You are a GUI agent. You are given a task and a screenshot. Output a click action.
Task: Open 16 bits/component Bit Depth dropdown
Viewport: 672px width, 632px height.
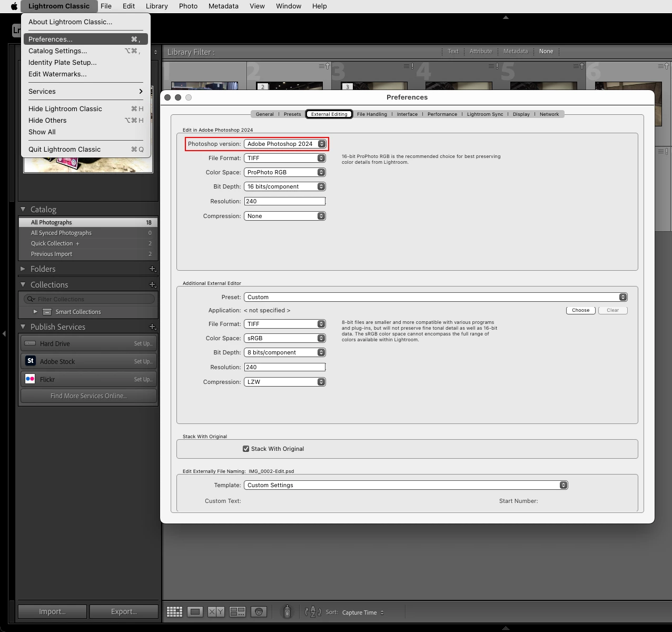click(285, 186)
